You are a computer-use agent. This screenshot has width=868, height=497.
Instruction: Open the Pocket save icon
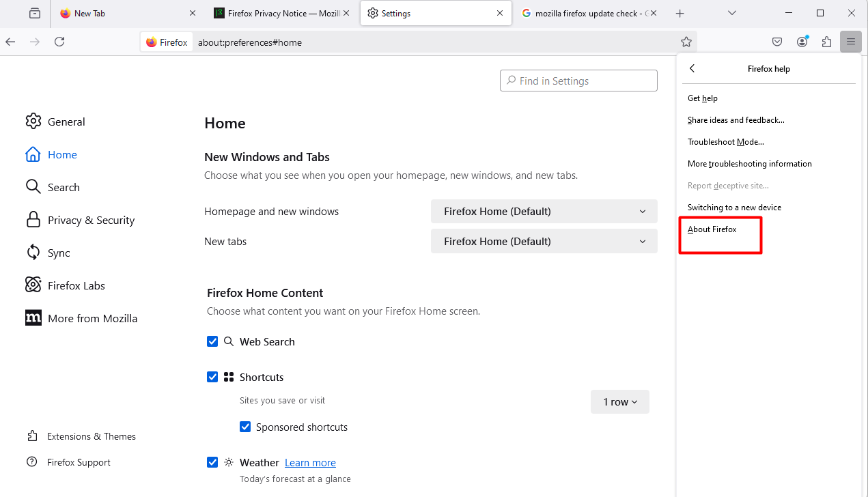[777, 42]
